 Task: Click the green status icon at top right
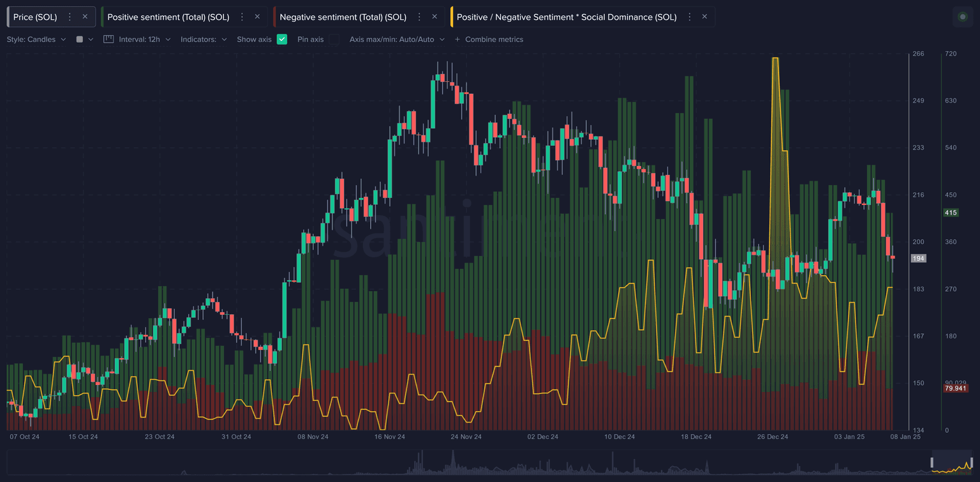coord(962,17)
